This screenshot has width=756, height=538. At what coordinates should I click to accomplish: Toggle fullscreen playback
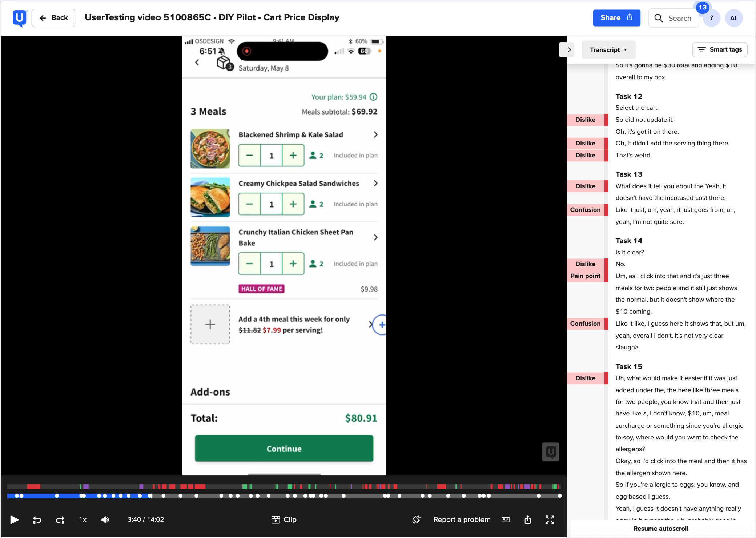pos(550,519)
